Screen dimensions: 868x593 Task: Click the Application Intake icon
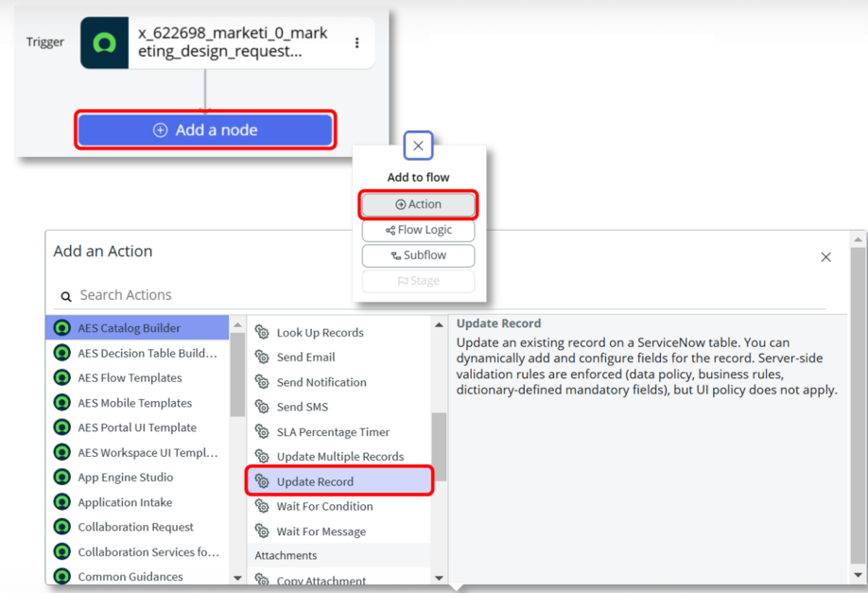(x=62, y=502)
